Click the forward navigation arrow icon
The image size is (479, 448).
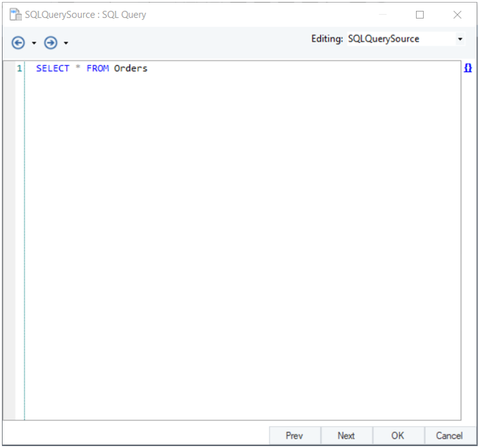51,43
